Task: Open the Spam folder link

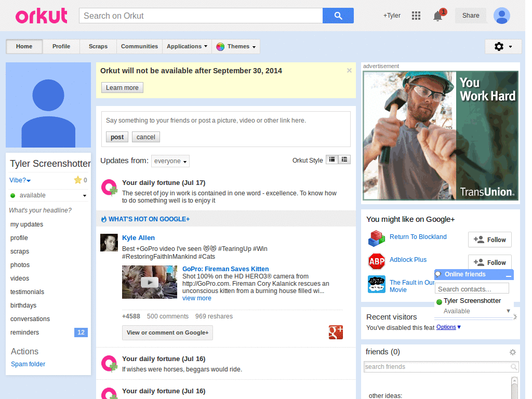Action: [x=28, y=364]
